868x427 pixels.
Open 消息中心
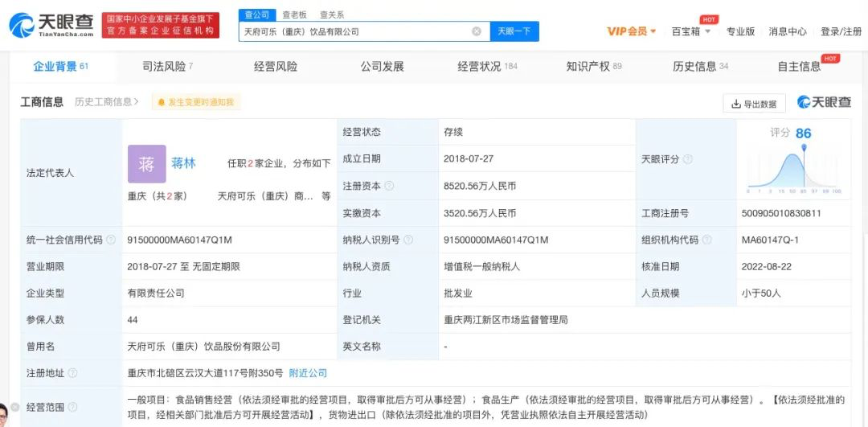(787, 31)
